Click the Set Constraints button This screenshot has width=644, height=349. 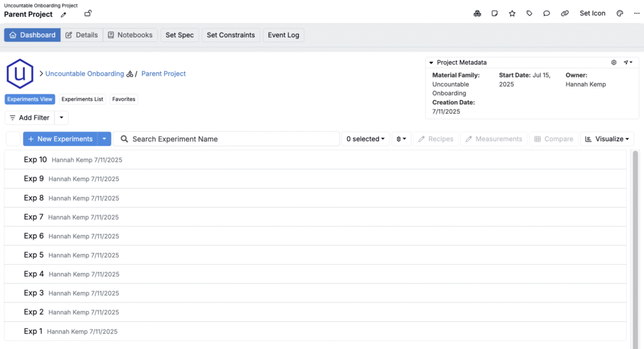pos(231,35)
